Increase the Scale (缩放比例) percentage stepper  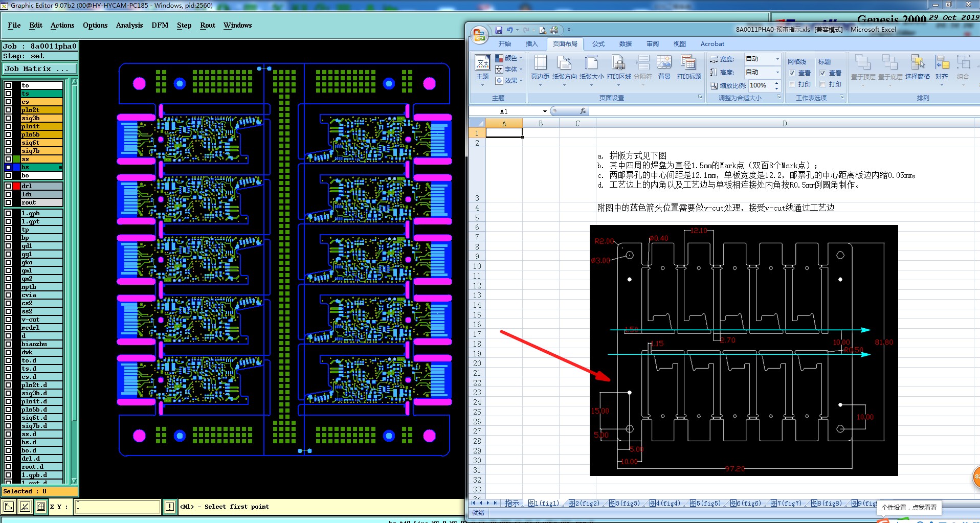tap(777, 83)
